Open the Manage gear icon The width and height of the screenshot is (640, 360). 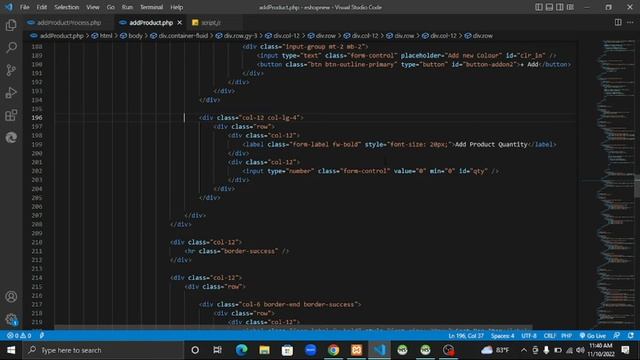11,319
